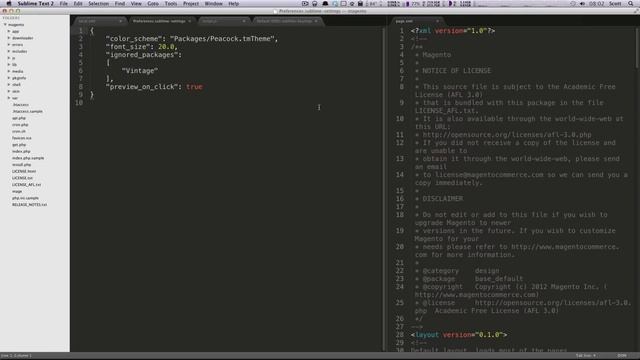Click the vertical scrollbar of page.xml pane
This screenshot has height=360, width=640.
pos(637,48)
